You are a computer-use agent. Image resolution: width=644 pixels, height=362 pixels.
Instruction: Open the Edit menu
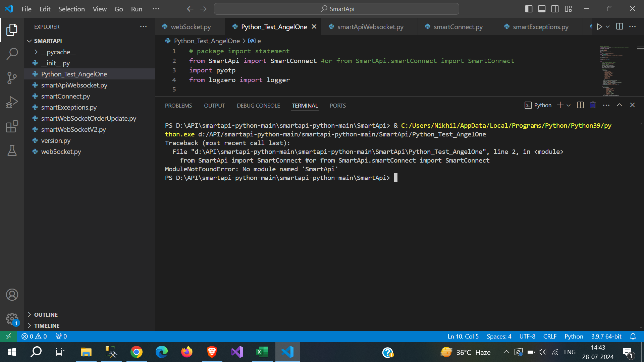pyautogui.click(x=45, y=9)
